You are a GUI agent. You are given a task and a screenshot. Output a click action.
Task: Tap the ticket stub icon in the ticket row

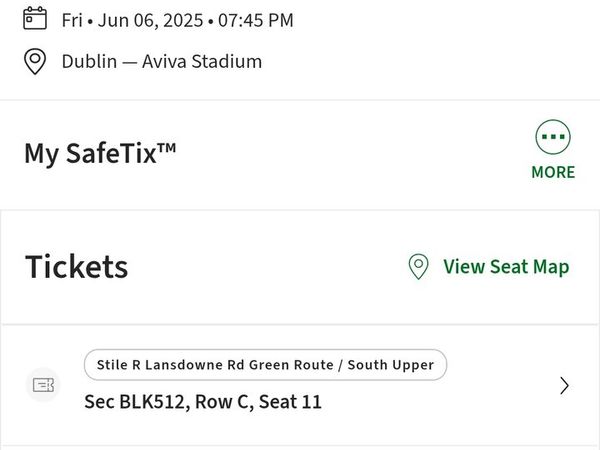pyautogui.click(x=43, y=385)
